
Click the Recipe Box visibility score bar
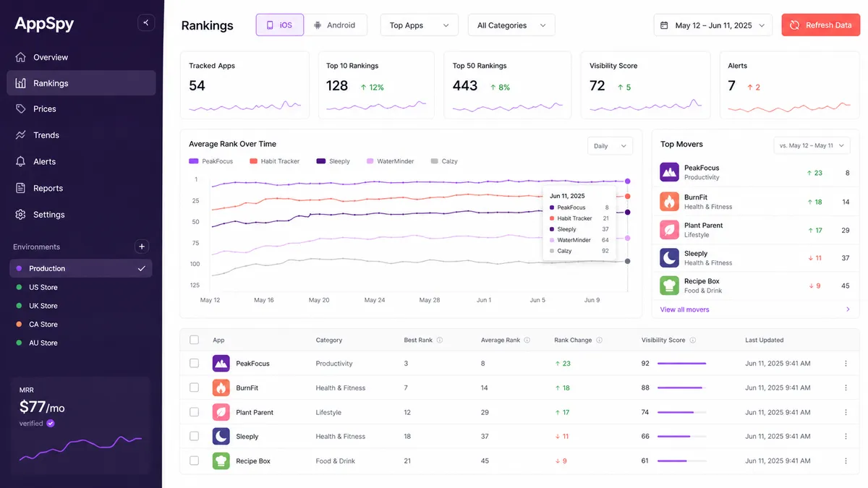[681, 461]
